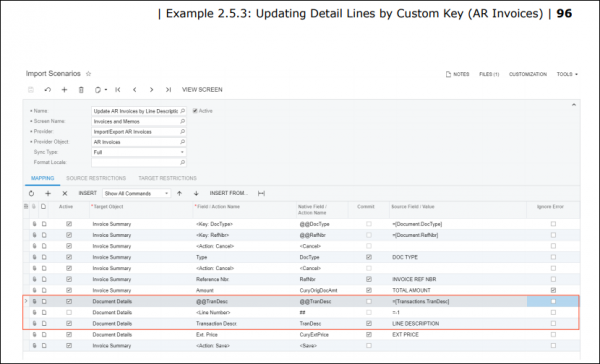Screen dimensions: 600x364
Task: Toggle Commit checkbox for Reference Nbr. row
Action: pos(369,279)
